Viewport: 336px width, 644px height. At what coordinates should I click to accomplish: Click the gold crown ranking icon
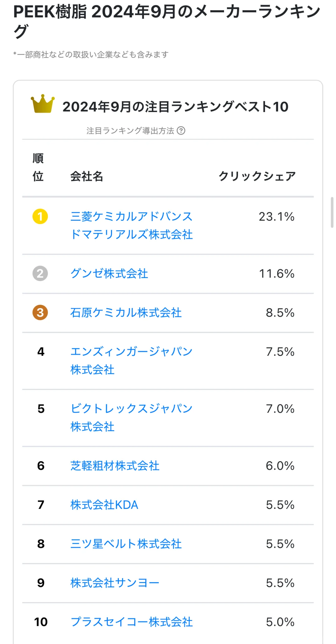[x=43, y=104]
